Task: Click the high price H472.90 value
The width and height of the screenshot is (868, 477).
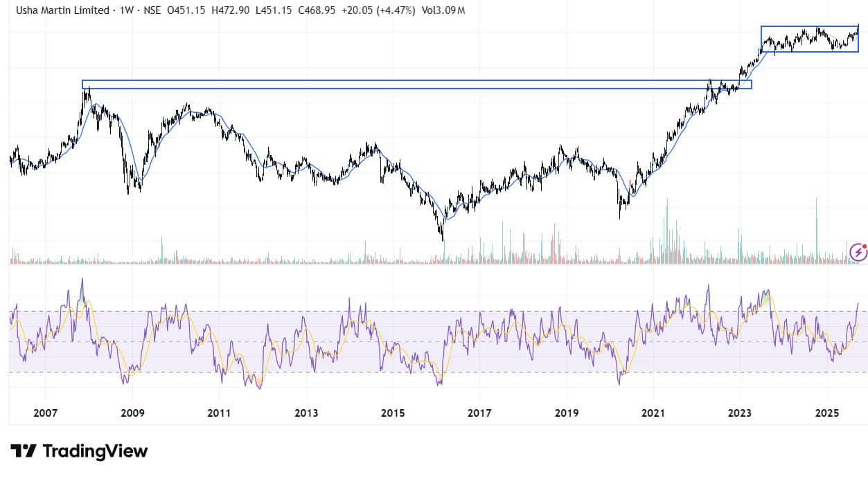Action: pyautogui.click(x=212, y=10)
